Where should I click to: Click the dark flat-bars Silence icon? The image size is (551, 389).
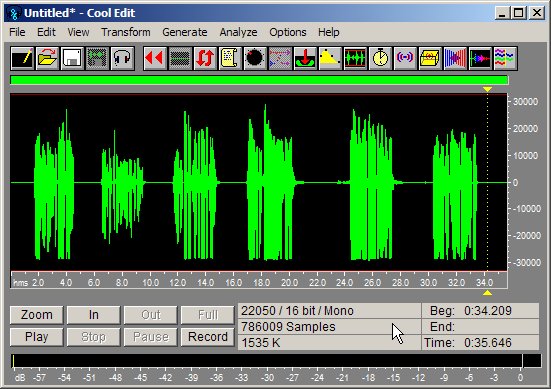coord(180,58)
